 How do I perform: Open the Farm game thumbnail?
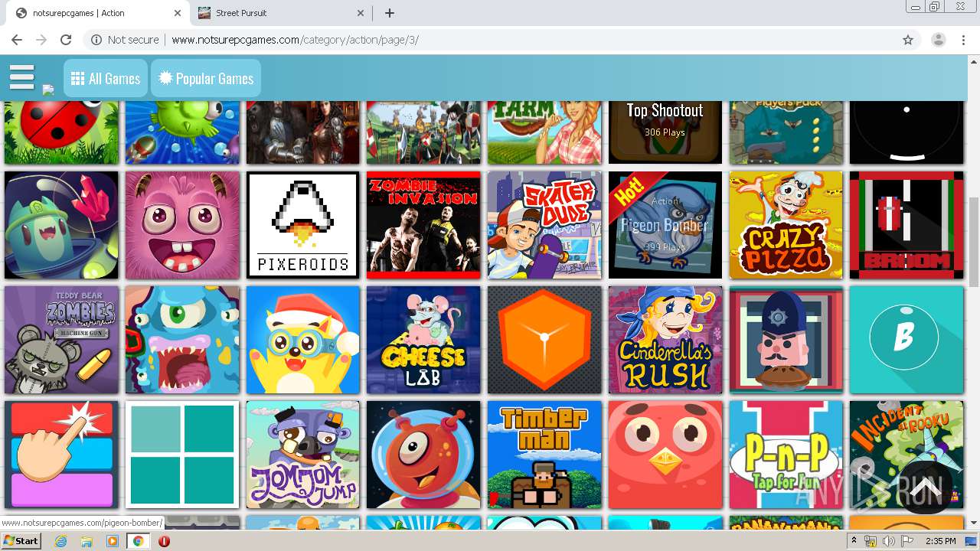(544, 132)
